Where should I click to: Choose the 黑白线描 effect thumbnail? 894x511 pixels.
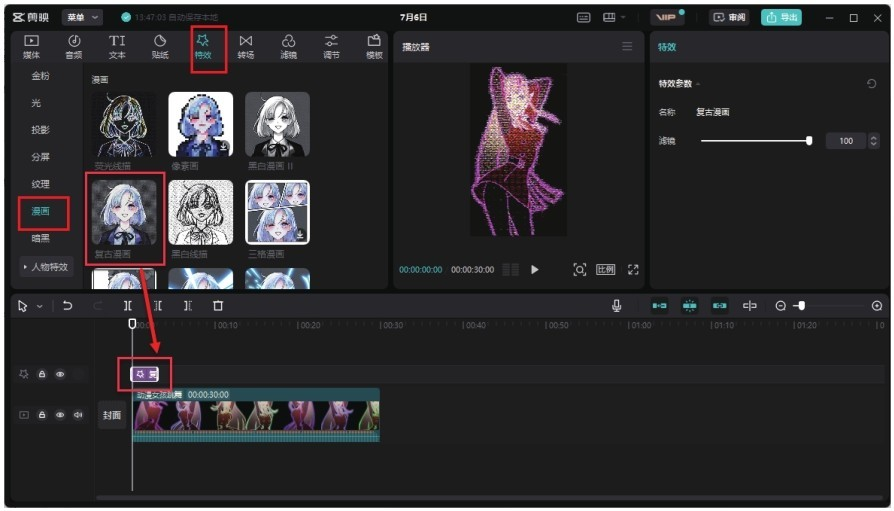click(201, 212)
